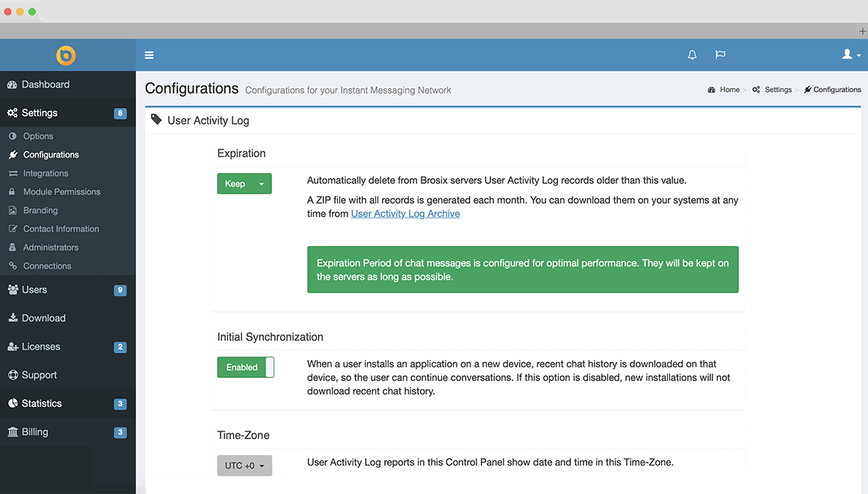
Task: Collapse the Settings sidebar section
Action: 67,113
